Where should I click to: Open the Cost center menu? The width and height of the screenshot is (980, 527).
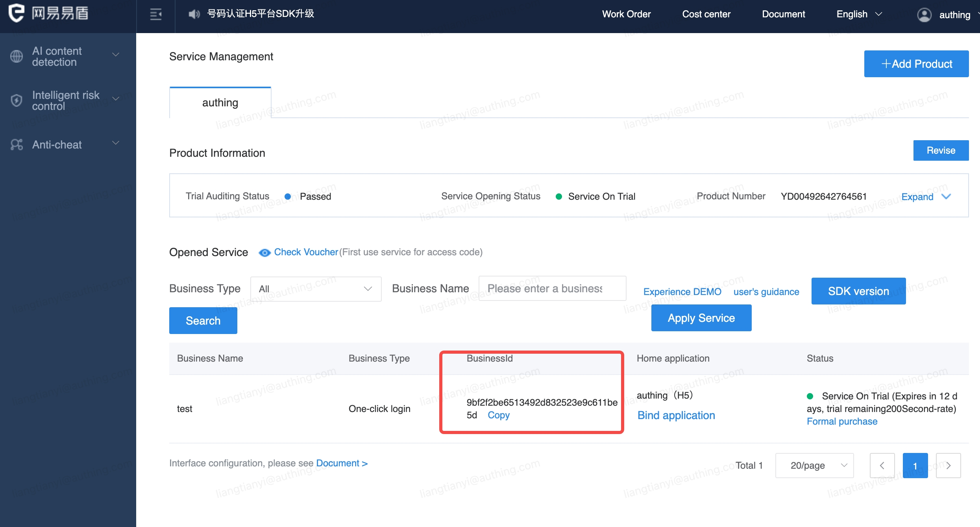click(706, 14)
